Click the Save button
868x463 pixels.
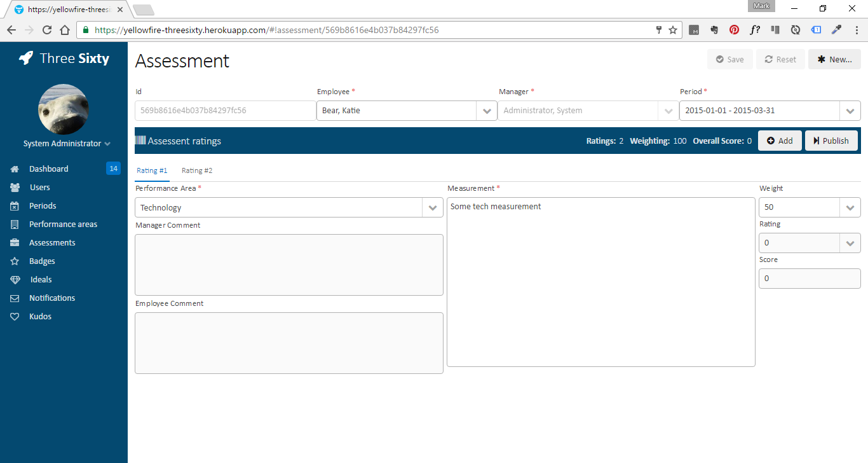click(x=730, y=59)
